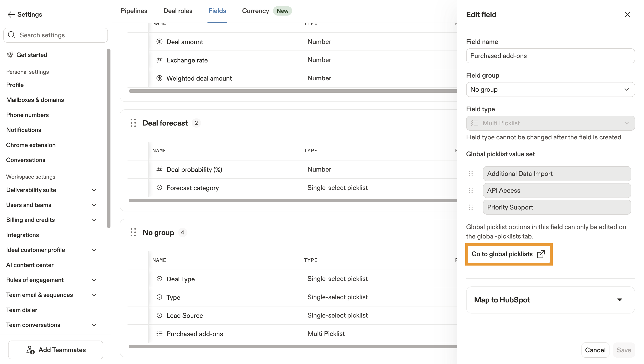Screen dimensions: 644x364
Task: Click the dollar icon next to Deal amount
Action: [x=159, y=42]
